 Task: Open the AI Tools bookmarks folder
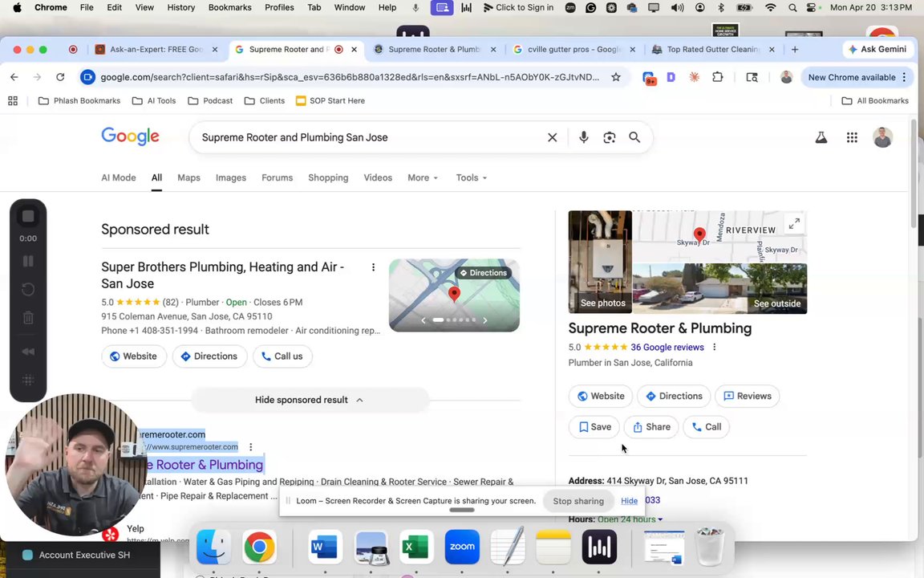coord(154,101)
